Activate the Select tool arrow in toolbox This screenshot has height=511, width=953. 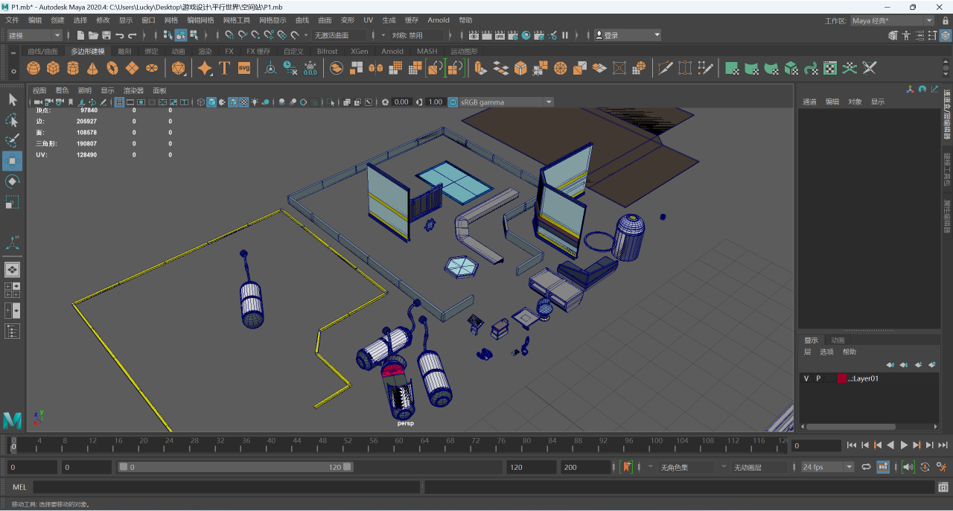click(12, 100)
